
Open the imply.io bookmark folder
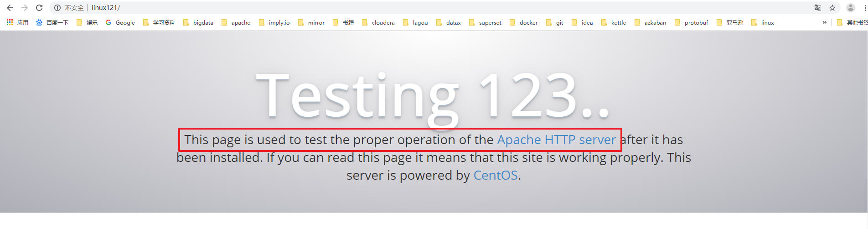point(274,22)
